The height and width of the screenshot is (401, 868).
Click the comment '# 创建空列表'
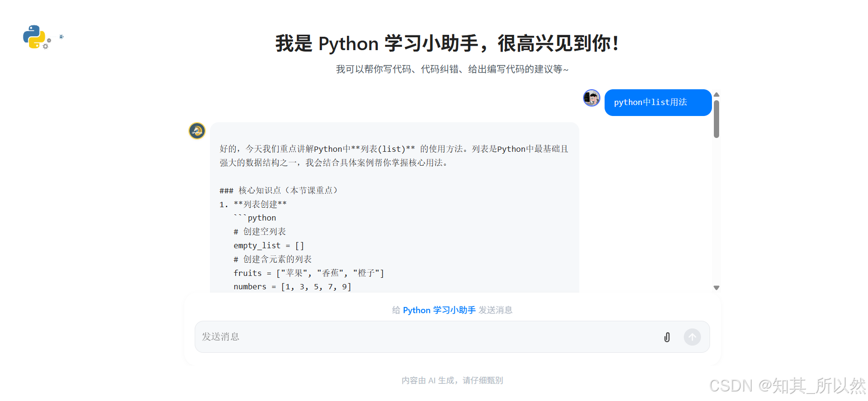coord(260,232)
